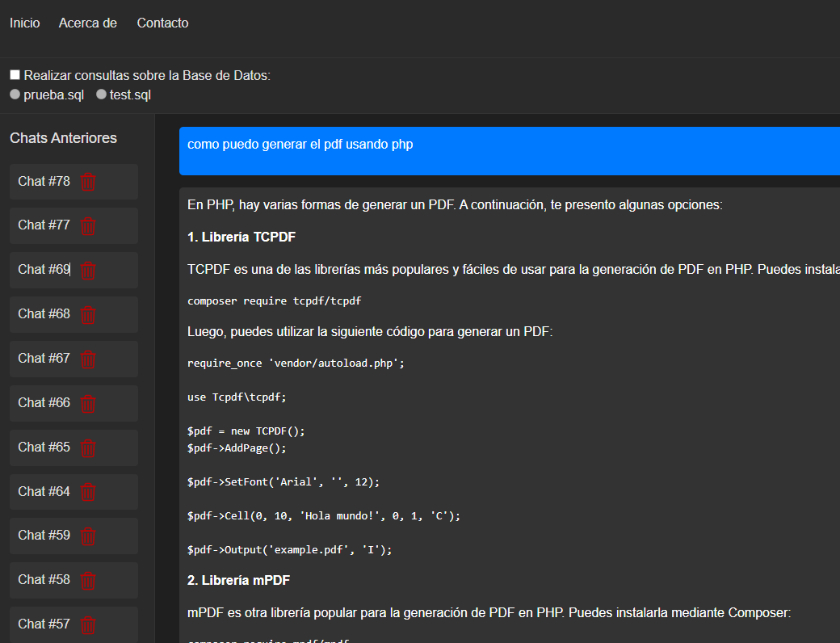
Task: Open Chat #66 from previous chats
Action: pyautogui.click(x=44, y=403)
